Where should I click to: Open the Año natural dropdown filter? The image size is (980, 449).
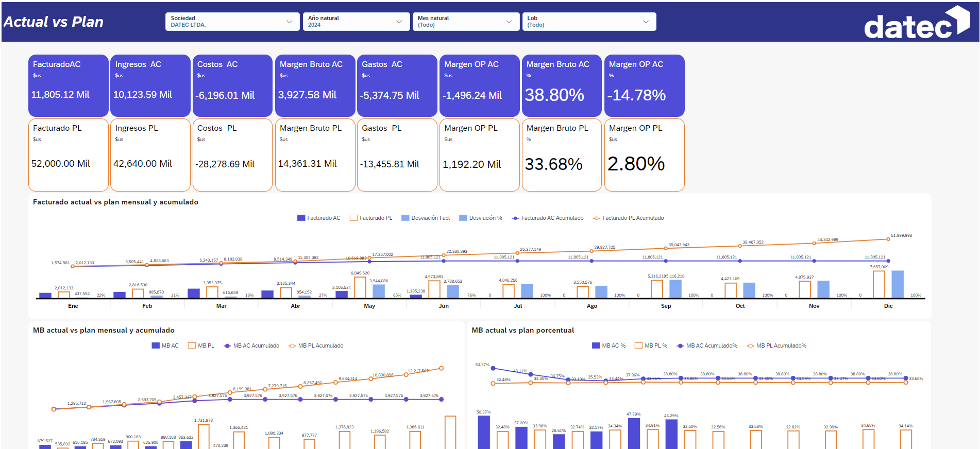(357, 22)
